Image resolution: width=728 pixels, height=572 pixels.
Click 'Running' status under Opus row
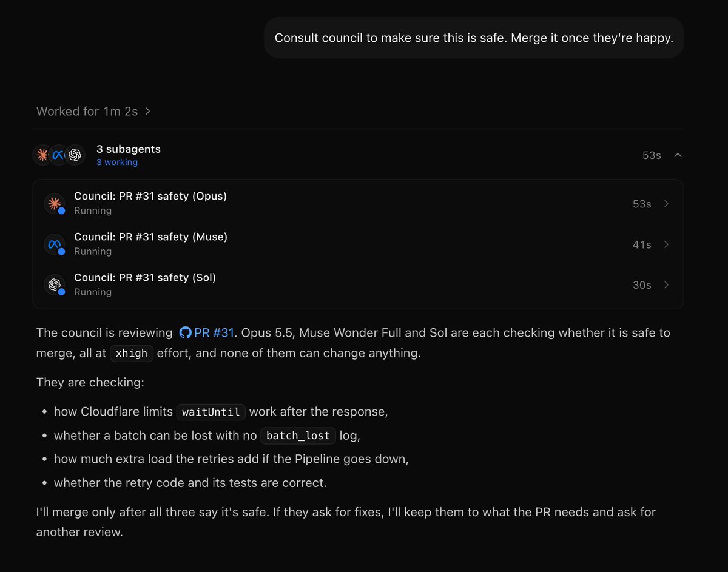tap(93, 211)
